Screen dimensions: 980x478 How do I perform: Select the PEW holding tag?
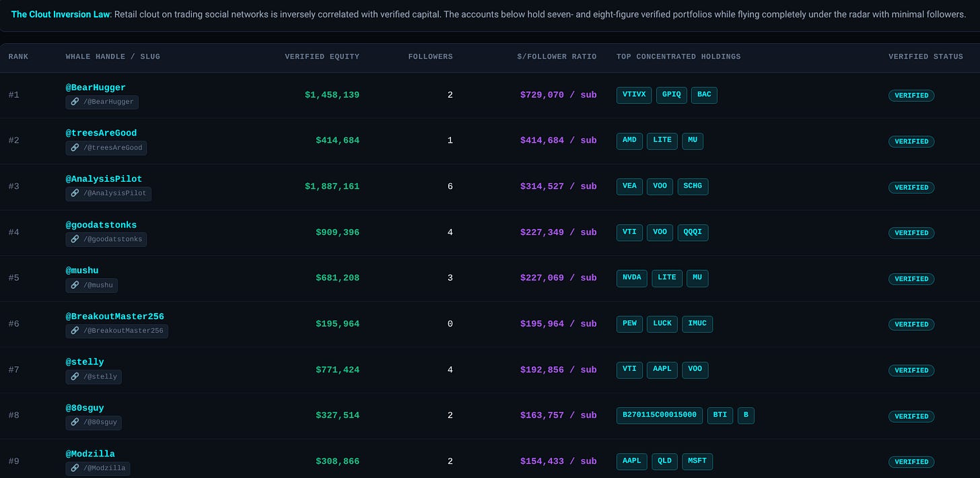pos(629,324)
